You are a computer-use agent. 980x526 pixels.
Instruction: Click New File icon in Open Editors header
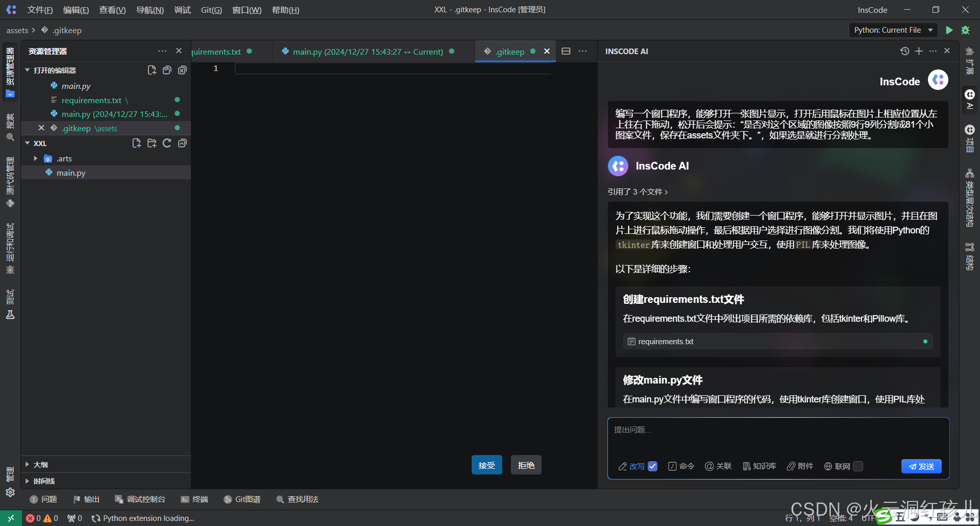152,70
